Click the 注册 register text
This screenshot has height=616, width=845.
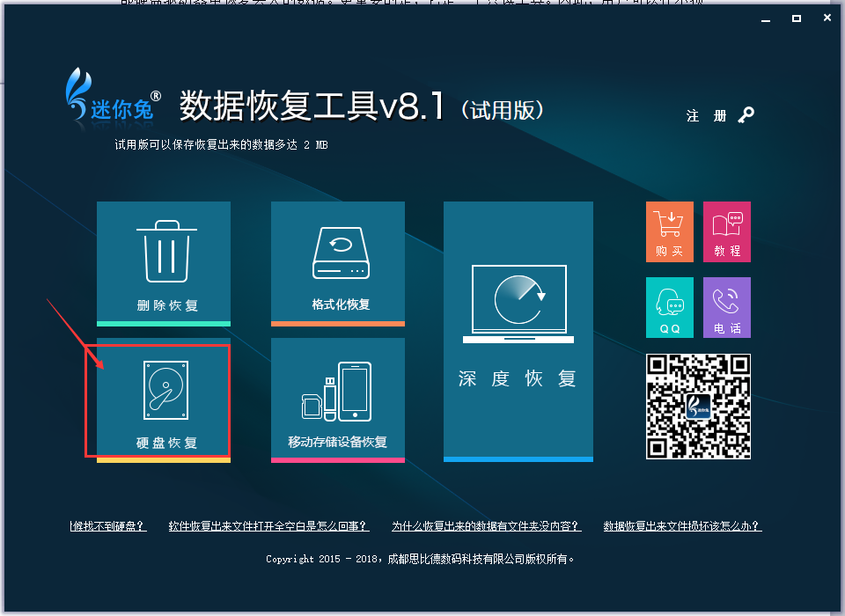pos(707,116)
